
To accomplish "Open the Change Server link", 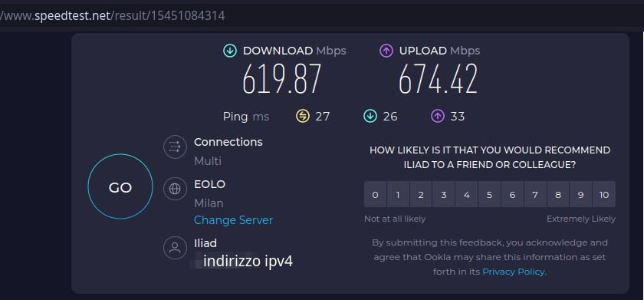I will tap(233, 220).
